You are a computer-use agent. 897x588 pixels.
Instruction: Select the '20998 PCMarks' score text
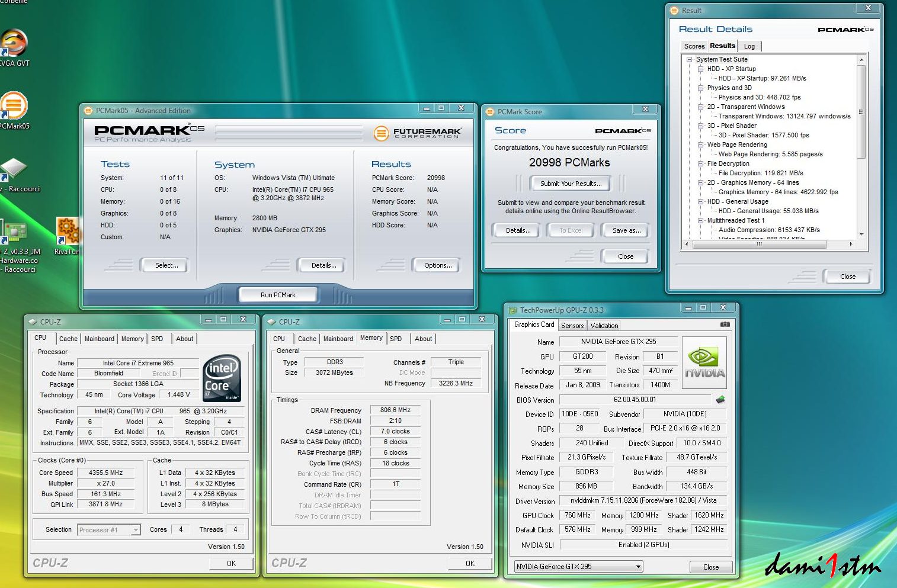(x=569, y=163)
